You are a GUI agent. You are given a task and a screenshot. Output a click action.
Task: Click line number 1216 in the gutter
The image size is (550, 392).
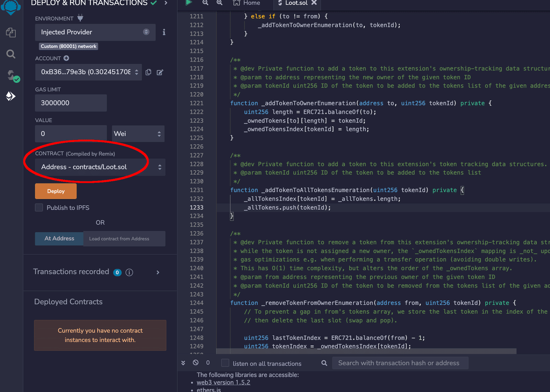(197, 60)
